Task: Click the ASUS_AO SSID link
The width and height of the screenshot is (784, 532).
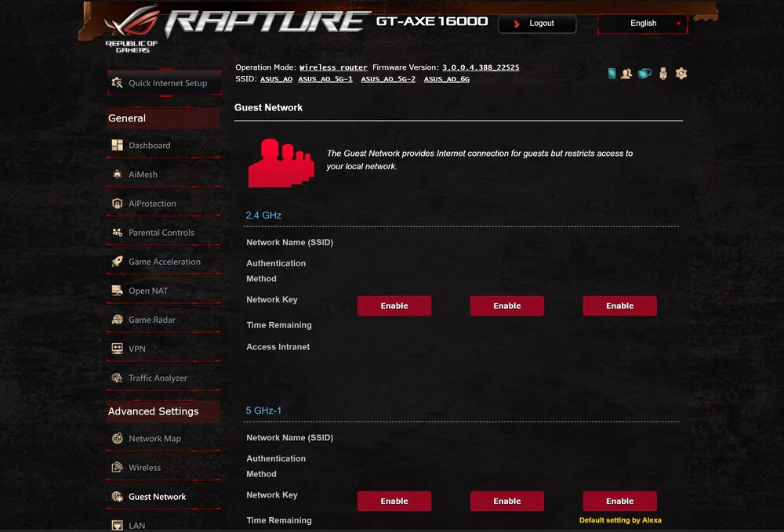Action: (x=276, y=79)
